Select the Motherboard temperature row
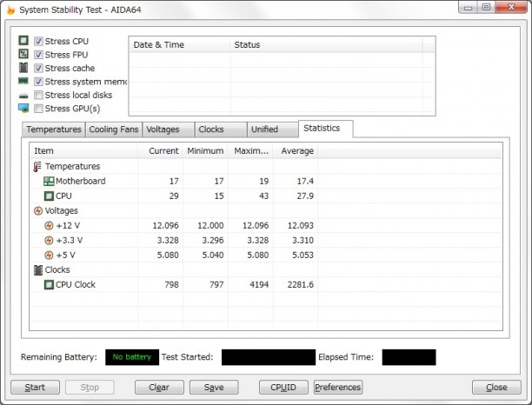 coord(266,181)
